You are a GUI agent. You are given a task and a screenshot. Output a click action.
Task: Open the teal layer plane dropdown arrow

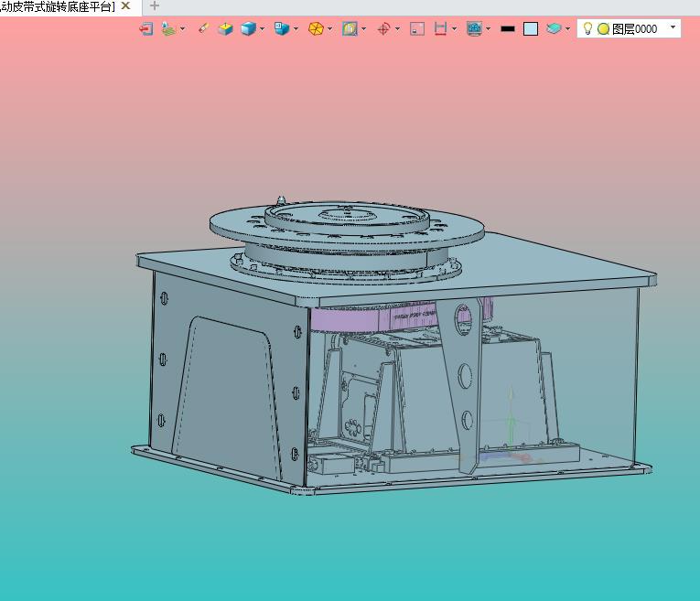click(x=568, y=29)
